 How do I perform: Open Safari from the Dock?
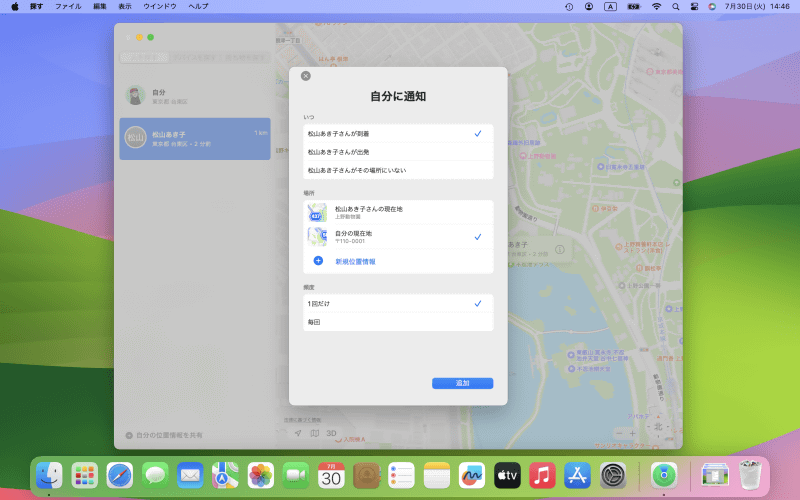click(x=120, y=476)
